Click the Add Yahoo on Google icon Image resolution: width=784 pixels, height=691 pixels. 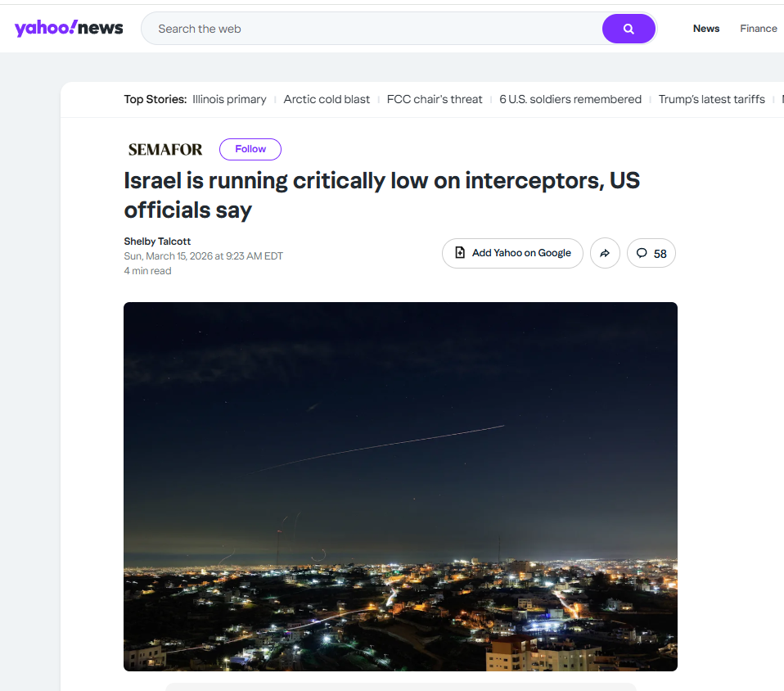(x=460, y=253)
